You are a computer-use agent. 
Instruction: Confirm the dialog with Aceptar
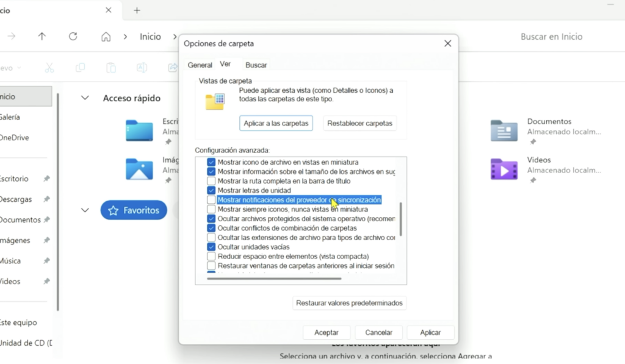click(x=326, y=332)
